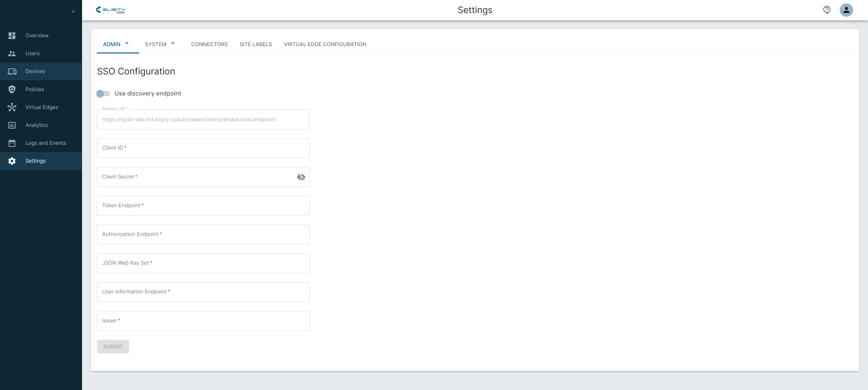Expand the SYSTEM tab dropdown arrow
868x390 pixels.
[x=173, y=43]
